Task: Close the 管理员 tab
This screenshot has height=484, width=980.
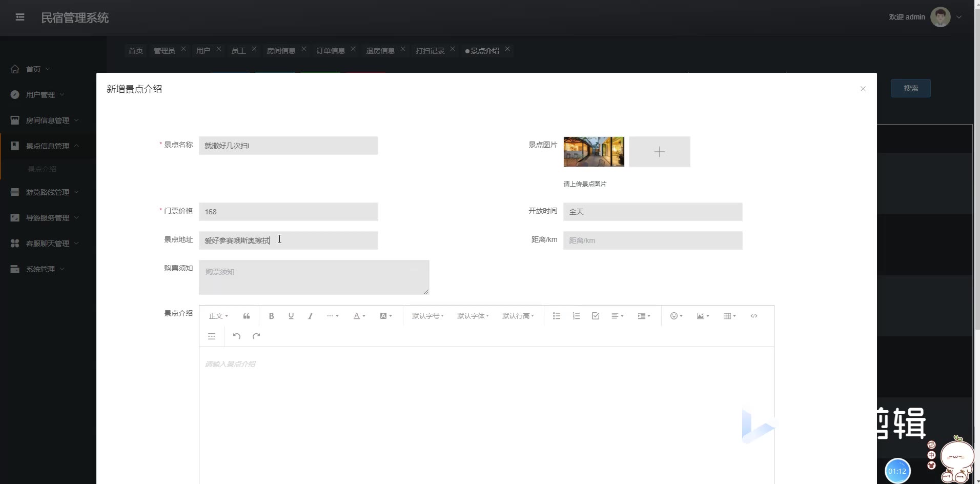Action: pyautogui.click(x=183, y=49)
